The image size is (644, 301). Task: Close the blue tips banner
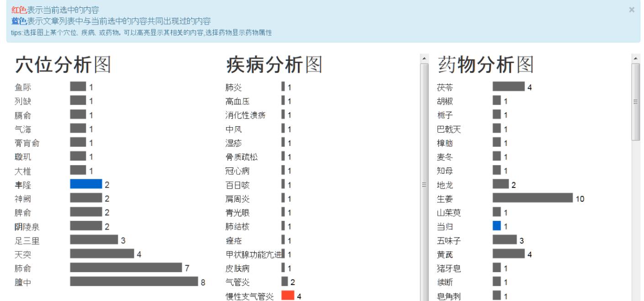(x=632, y=10)
